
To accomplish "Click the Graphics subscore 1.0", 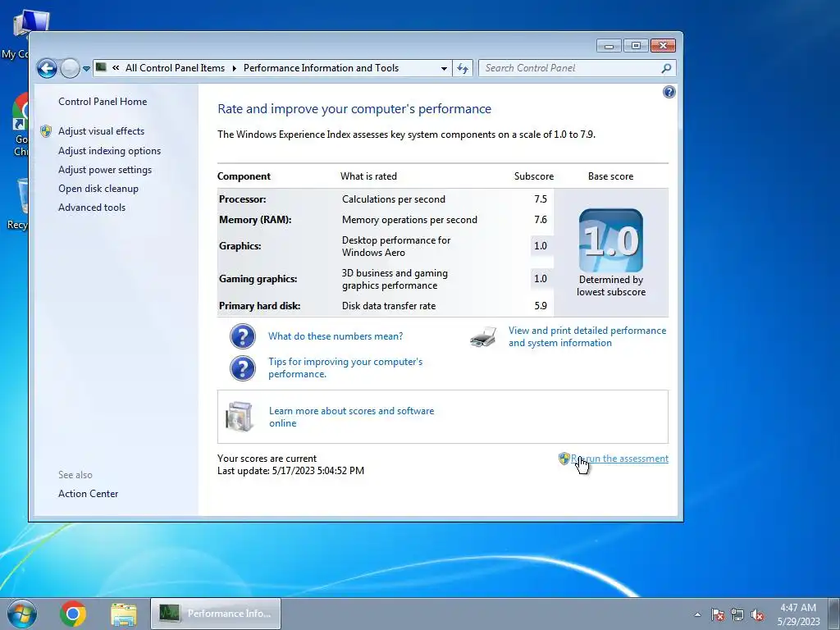I will (541, 246).
